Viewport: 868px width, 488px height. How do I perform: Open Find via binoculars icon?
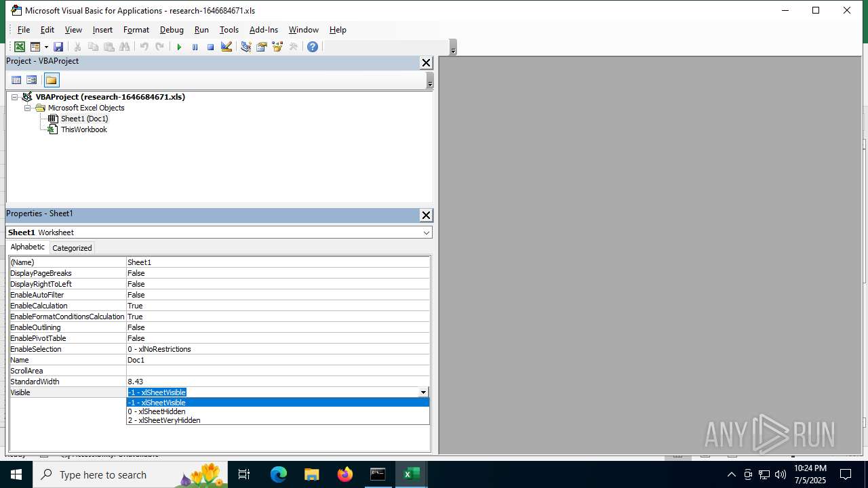tap(124, 47)
